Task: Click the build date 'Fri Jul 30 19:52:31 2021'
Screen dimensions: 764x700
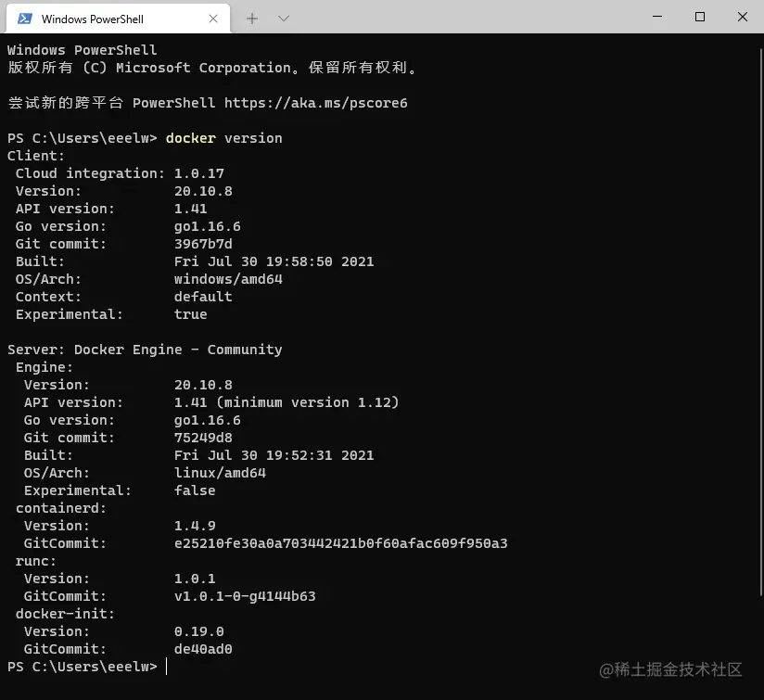Action: (274, 455)
